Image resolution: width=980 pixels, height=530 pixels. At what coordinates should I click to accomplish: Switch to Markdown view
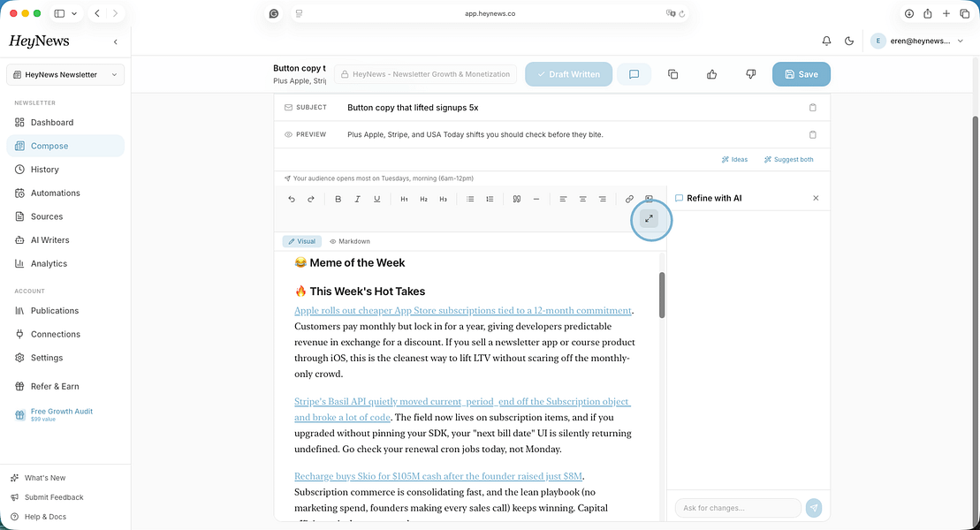pos(350,241)
